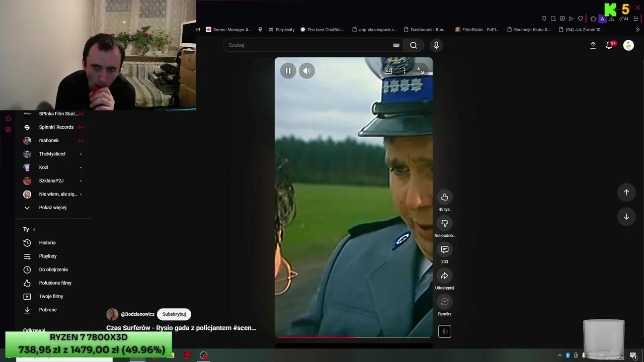Open the account avatar menu
The width and height of the screenshot is (644, 362).
(628, 45)
